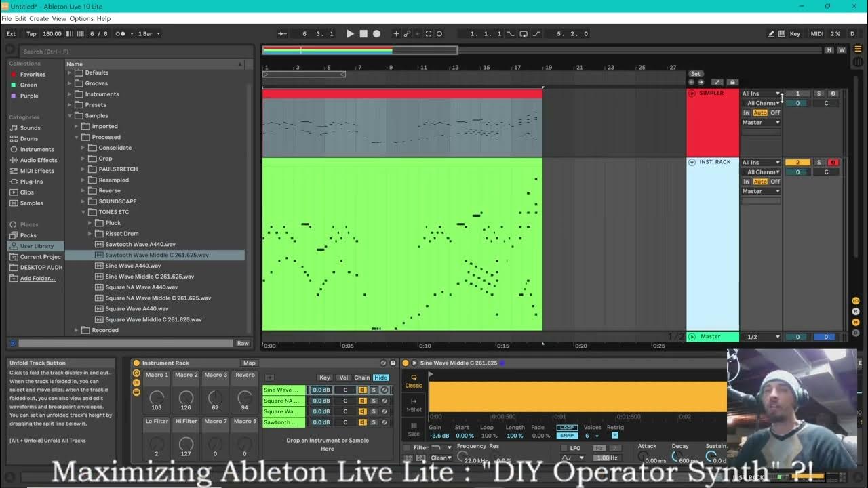The height and width of the screenshot is (488, 868).
Task: Expand the Defaults folder
Action: tap(69, 73)
